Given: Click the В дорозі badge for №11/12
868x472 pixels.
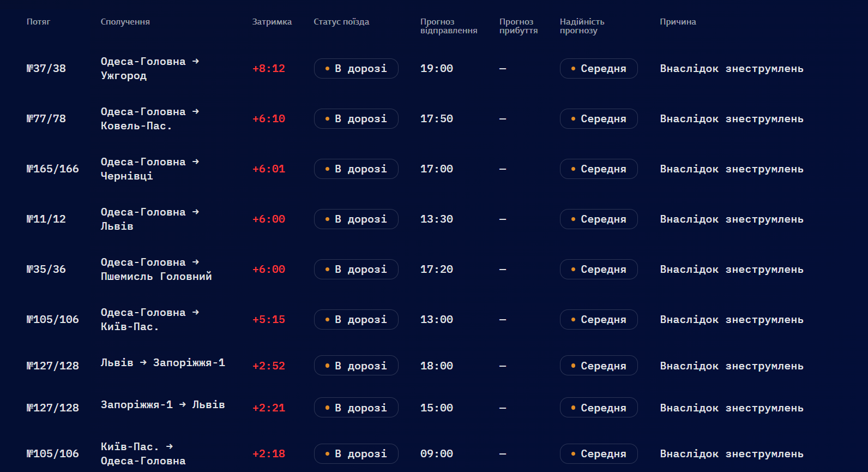Looking at the screenshot, I should click(x=356, y=219).
